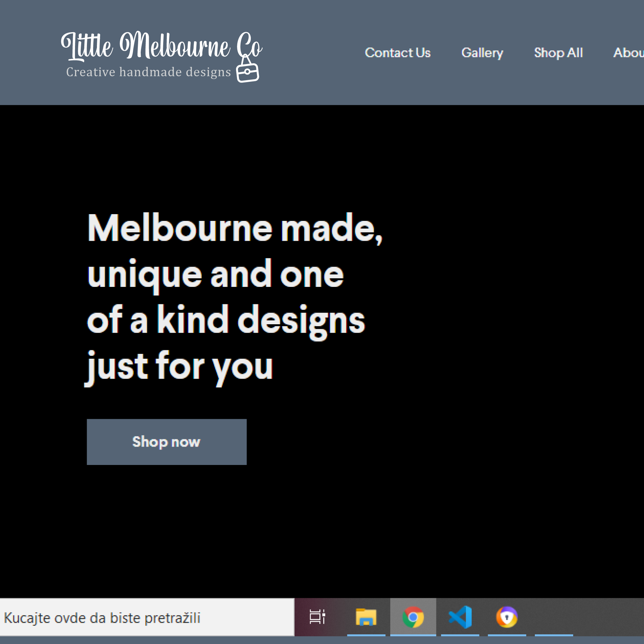This screenshot has height=644, width=644.
Task: Open File Explorer from the taskbar
Action: tap(367, 616)
